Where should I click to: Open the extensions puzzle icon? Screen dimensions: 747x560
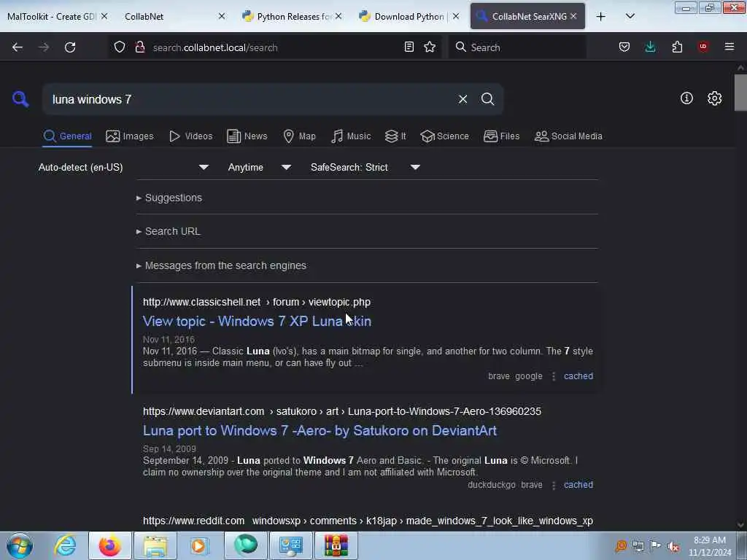click(x=677, y=47)
